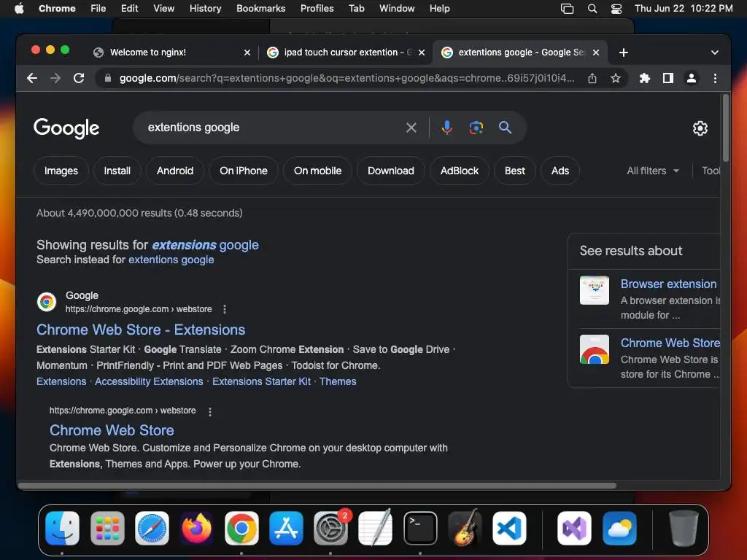Toggle the Chrome side panel
Screen dimensions: 747x560
[x=668, y=78]
